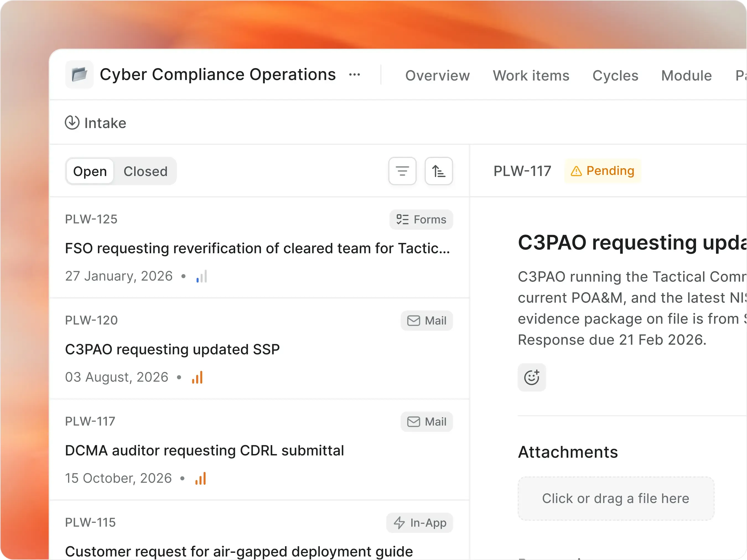Screen dimensions: 747x560
Task: Go to the Cycles tab
Action: pos(615,75)
